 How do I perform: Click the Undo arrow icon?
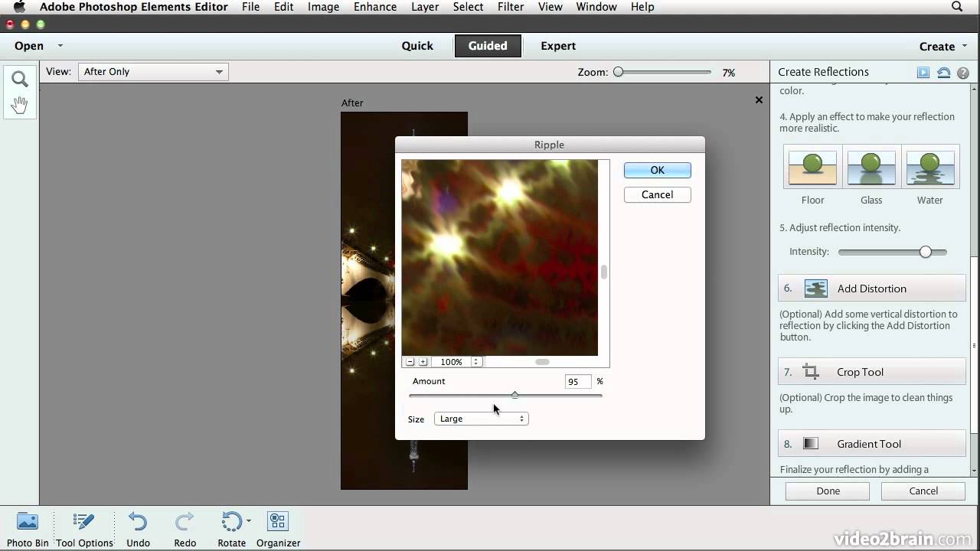[x=138, y=522]
